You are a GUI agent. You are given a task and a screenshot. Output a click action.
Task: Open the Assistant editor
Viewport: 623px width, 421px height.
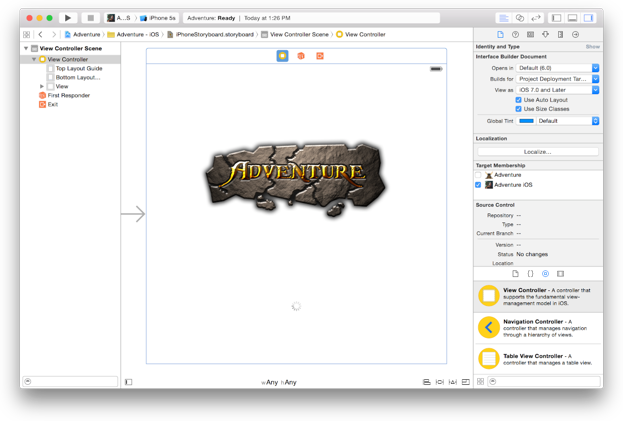(519, 18)
